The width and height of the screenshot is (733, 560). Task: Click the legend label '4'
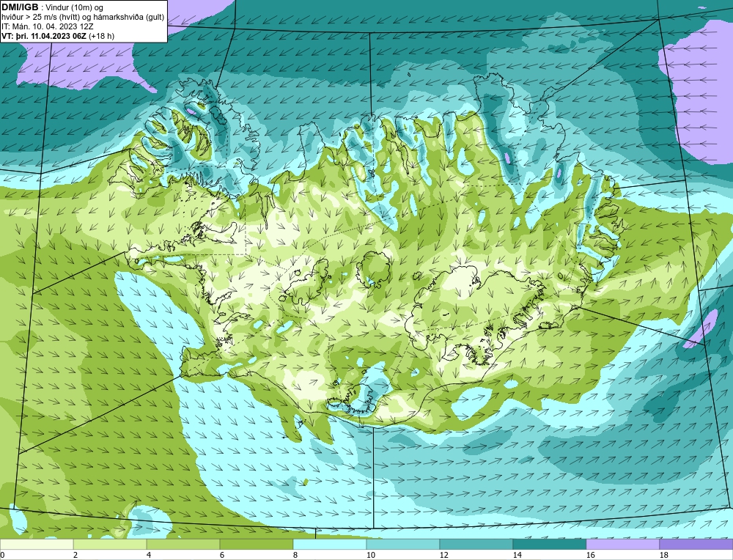pyautogui.click(x=149, y=555)
